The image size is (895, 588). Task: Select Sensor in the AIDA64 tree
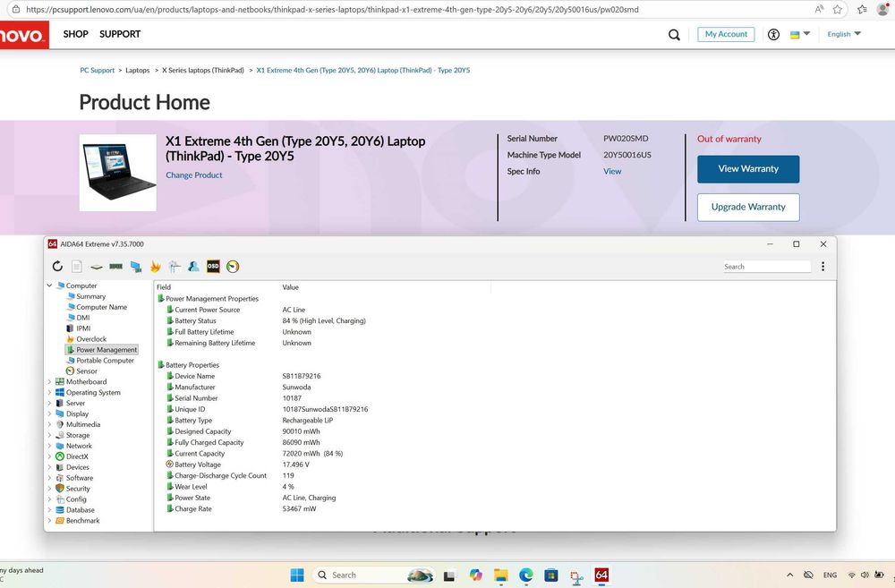click(x=87, y=371)
